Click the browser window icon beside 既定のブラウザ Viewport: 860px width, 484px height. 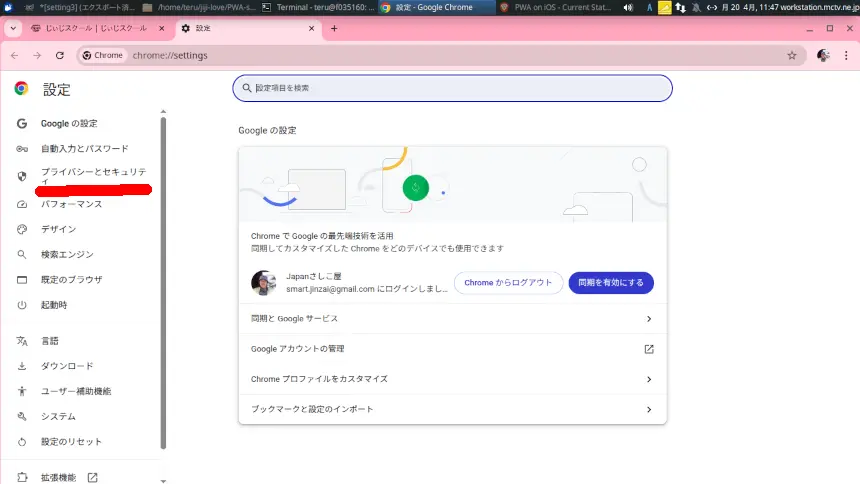click(x=22, y=280)
